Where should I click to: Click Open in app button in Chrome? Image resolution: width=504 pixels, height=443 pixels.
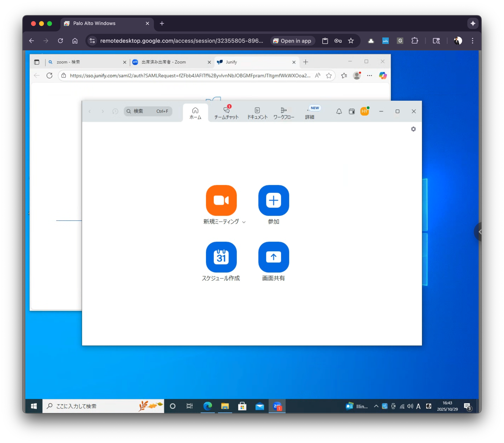tap(293, 41)
